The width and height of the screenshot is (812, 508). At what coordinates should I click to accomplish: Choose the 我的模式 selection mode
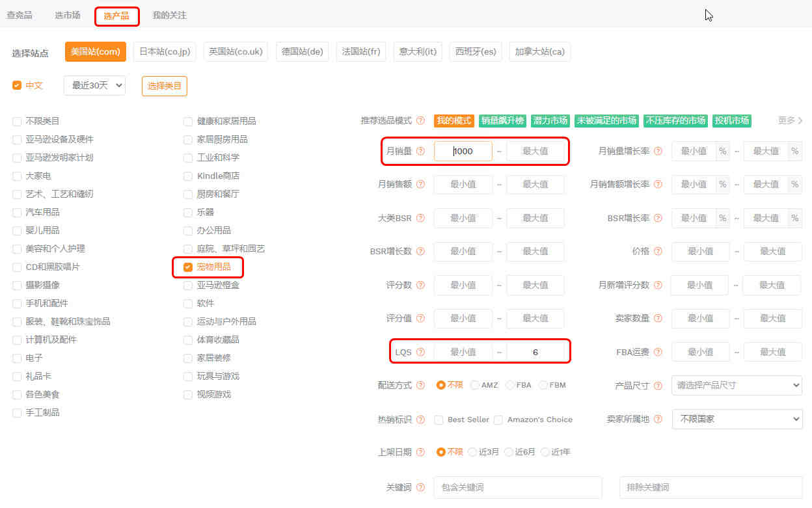(x=454, y=120)
